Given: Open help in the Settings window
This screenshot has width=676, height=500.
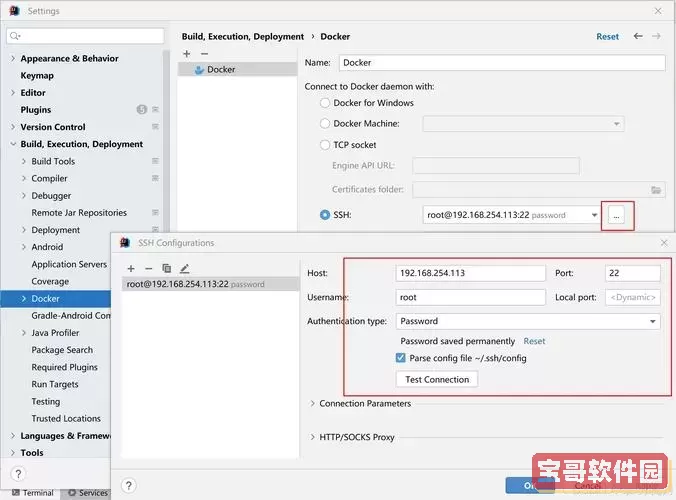Looking at the screenshot, I should point(18,474).
